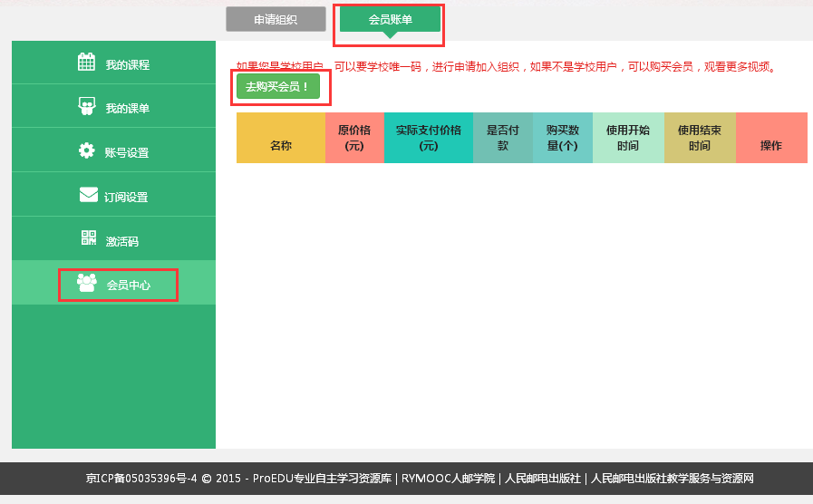This screenshot has height=504, width=813.
Task: Select 会员中心 in the sidebar
Action: point(113,283)
